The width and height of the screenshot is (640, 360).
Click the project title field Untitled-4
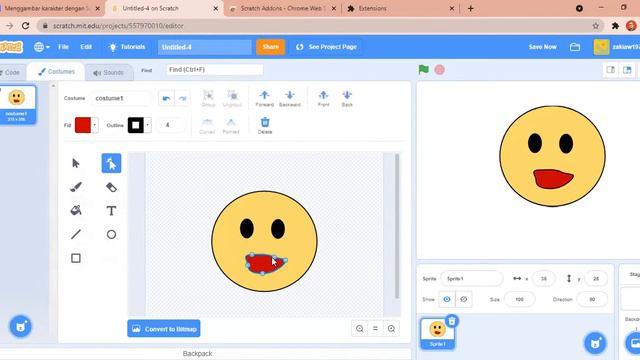coord(204,47)
